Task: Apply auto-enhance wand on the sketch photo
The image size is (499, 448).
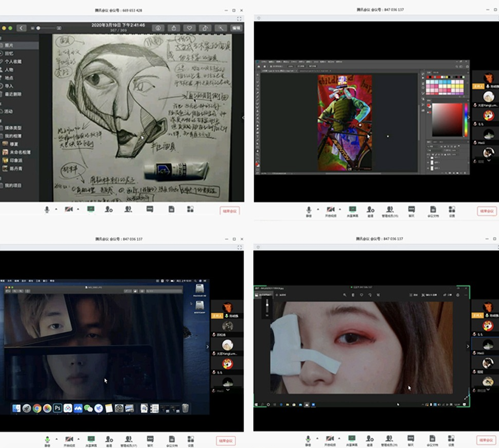Action: (220, 28)
